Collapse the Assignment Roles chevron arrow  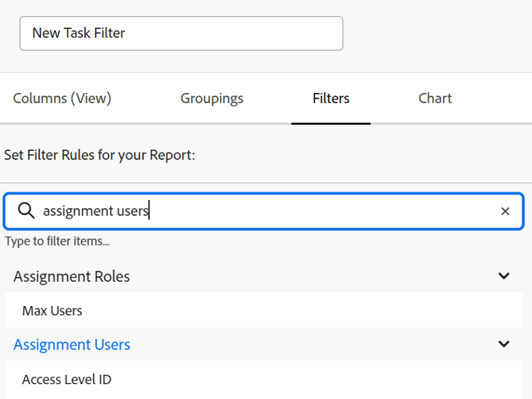pyautogui.click(x=504, y=276)
